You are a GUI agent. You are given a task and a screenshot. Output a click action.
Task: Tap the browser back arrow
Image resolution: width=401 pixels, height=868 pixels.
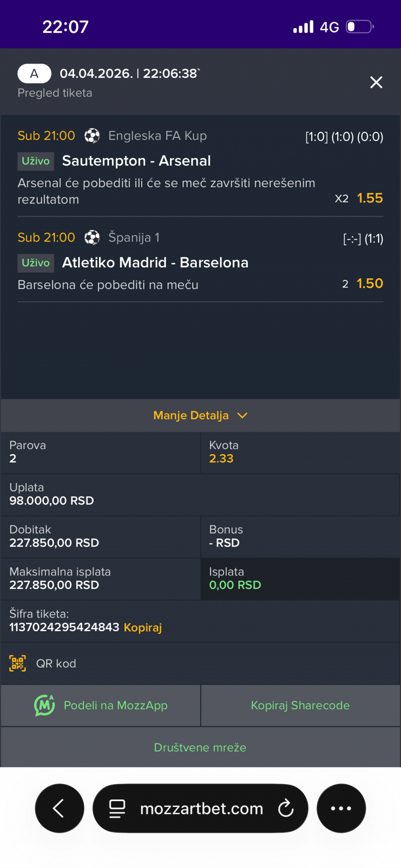(x=59, y=808)
